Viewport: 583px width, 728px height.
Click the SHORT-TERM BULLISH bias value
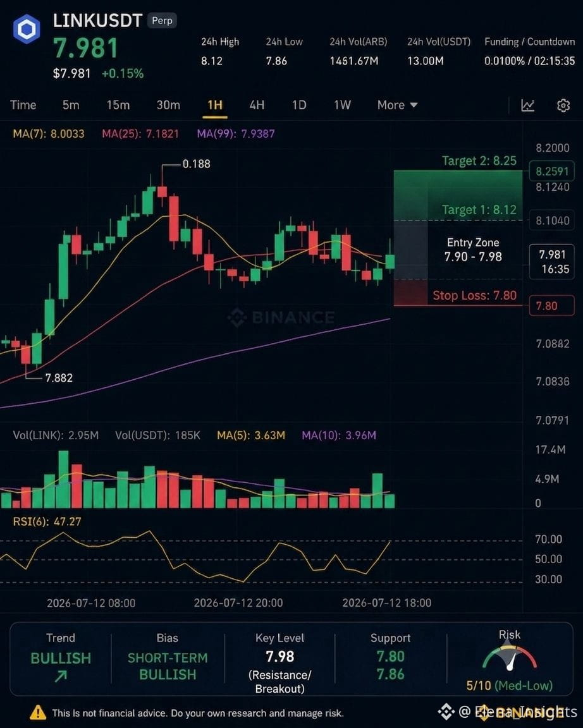(168, 666)
